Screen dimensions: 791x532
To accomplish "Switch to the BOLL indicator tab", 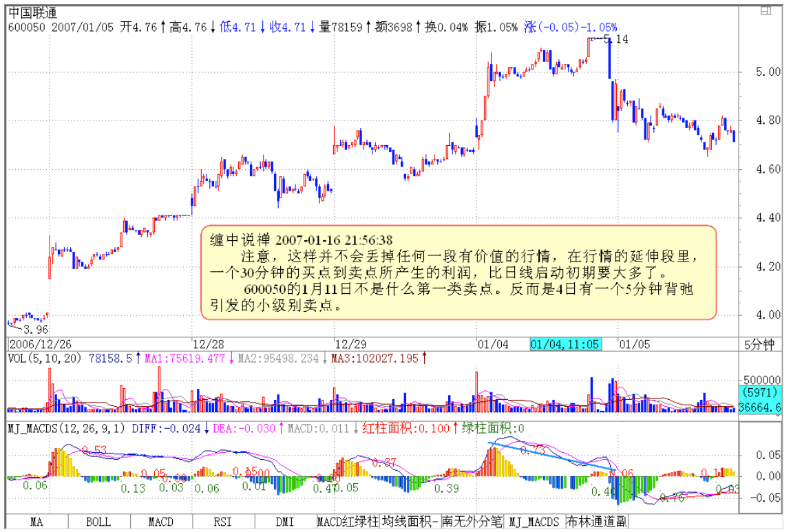I will (99, 522).
